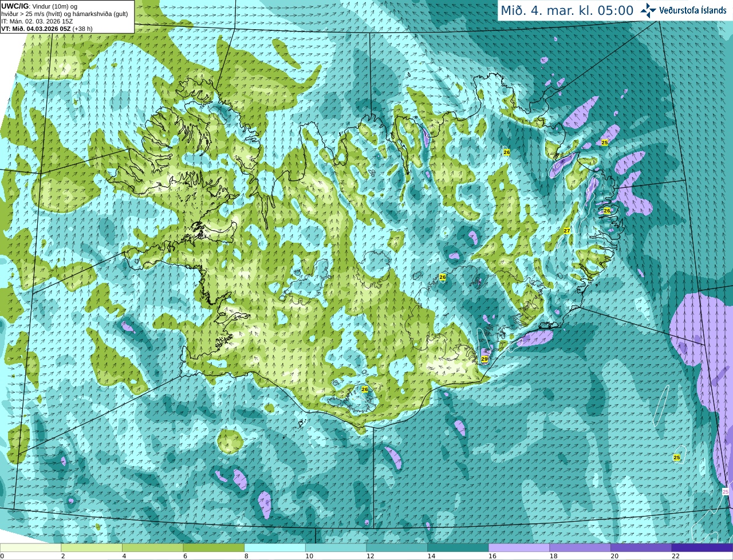Click the scale value 8
The height and width of the screenshot is (560, 733).
coord(246,556)
